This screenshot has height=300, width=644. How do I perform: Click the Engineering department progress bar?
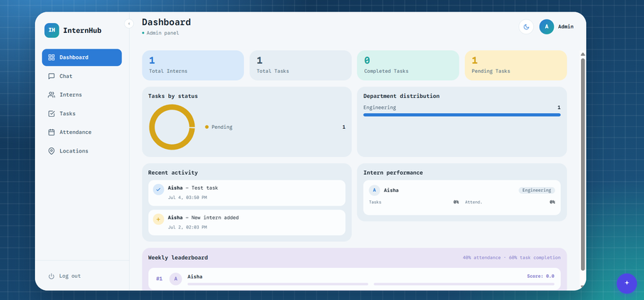pos(462,115)
